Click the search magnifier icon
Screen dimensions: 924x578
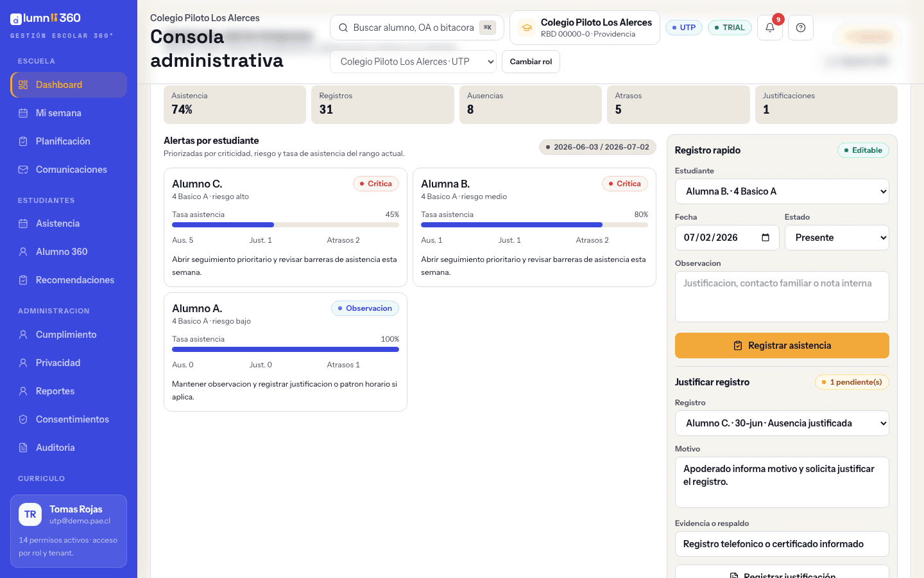pyautogui.click(x=343, y=28)
